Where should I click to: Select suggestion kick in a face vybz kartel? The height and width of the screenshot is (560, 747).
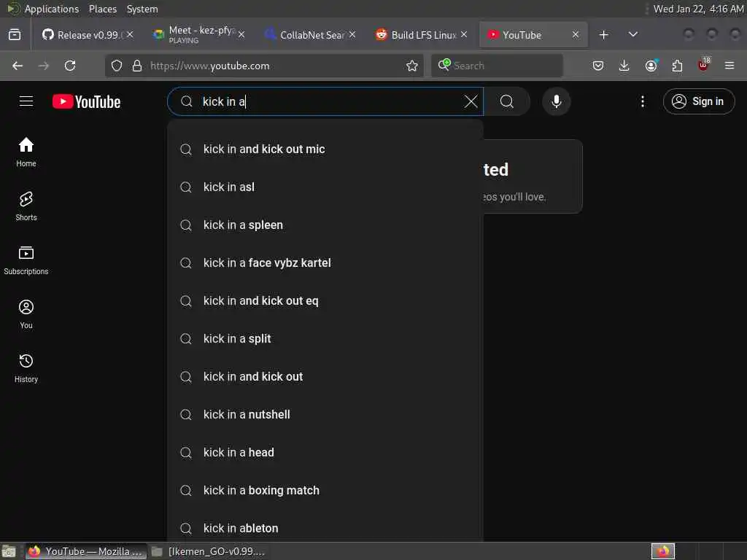(x=325, y=262)
